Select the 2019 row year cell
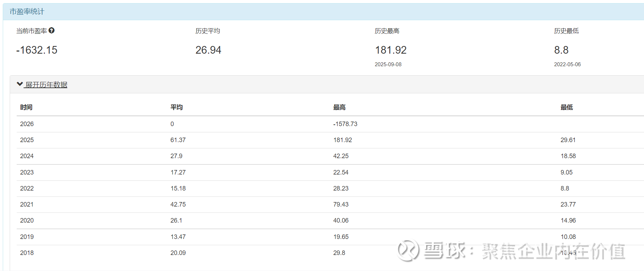The image size is (644, 271). point(27,237)
